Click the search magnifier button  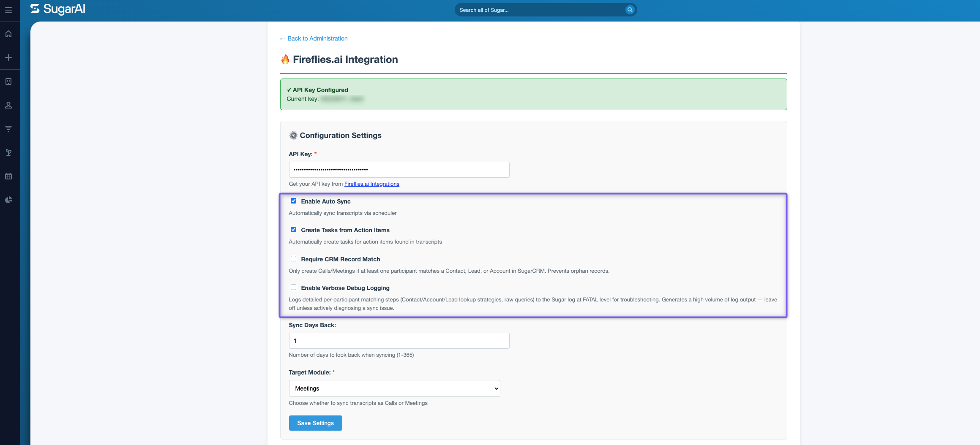pyautogui.click(x=630, y=10)
